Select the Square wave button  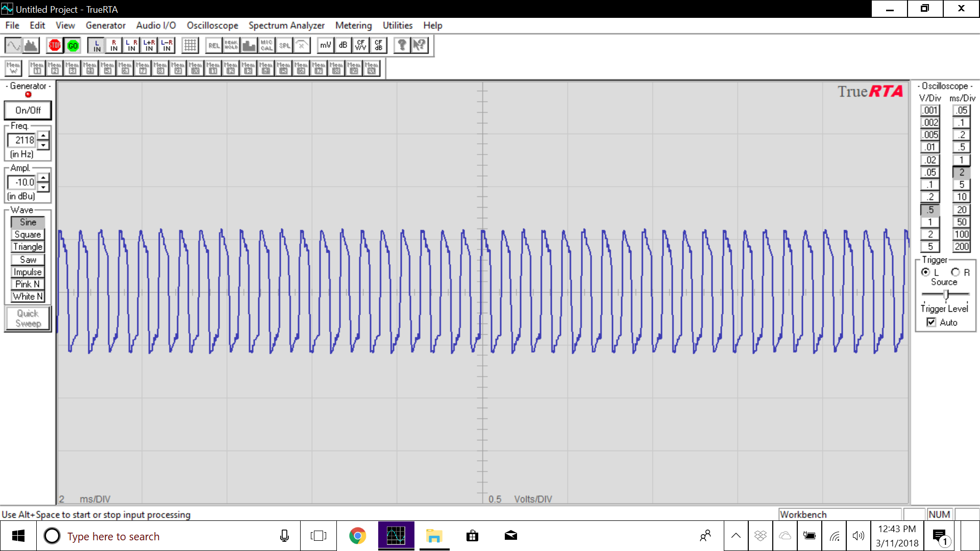pyautogui.click(x=28, y=235)
